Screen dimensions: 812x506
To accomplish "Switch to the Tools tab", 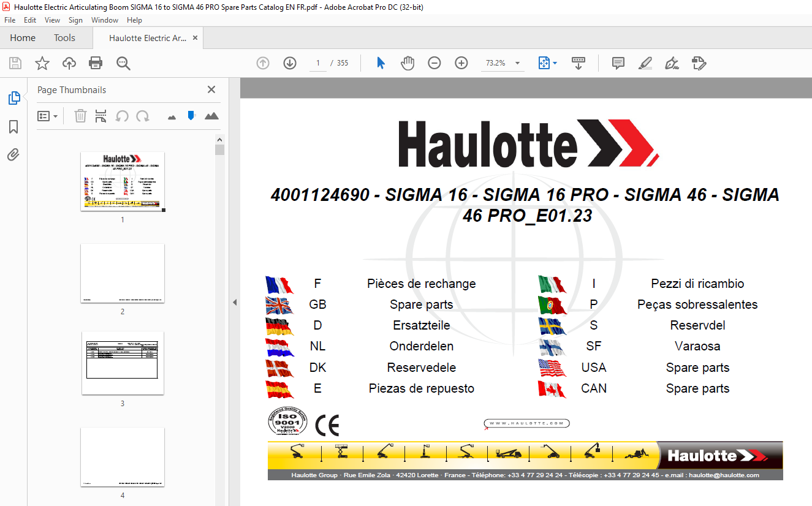I will [64, 38].
